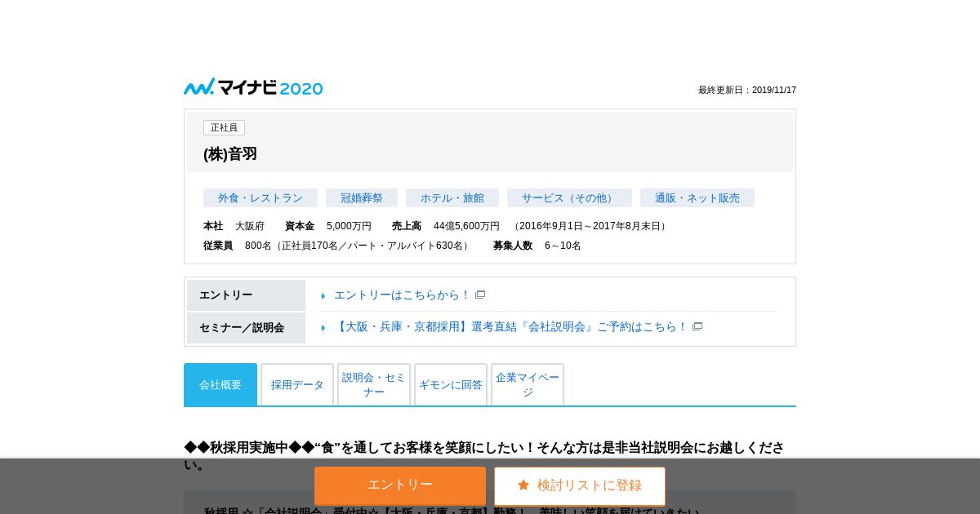980x514 pixels.
Task: Click the エントリー row header
Action: click(x=246, y=295)
